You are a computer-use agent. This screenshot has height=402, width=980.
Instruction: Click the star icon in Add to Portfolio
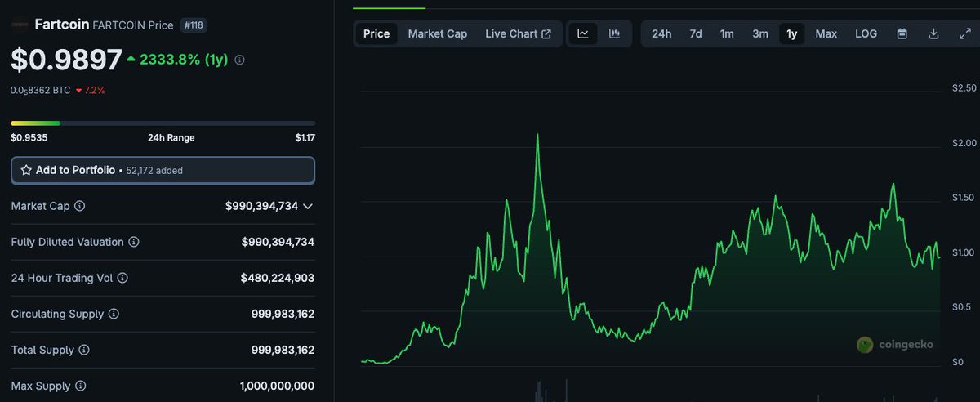click(26, 170)
